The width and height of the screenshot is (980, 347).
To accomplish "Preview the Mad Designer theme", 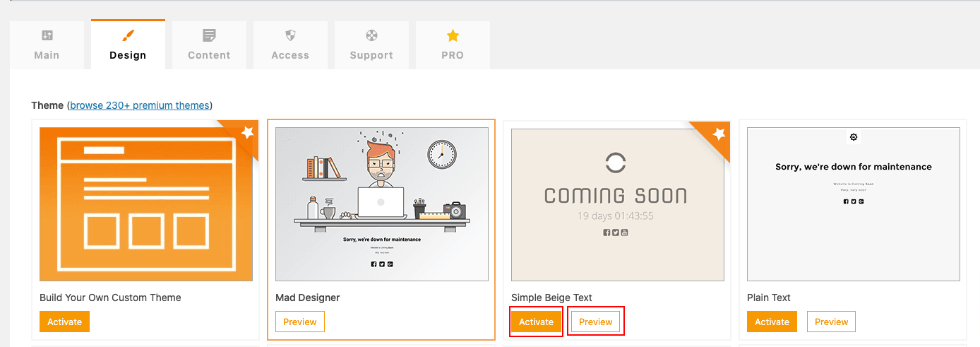I will (x=300, y=322).
